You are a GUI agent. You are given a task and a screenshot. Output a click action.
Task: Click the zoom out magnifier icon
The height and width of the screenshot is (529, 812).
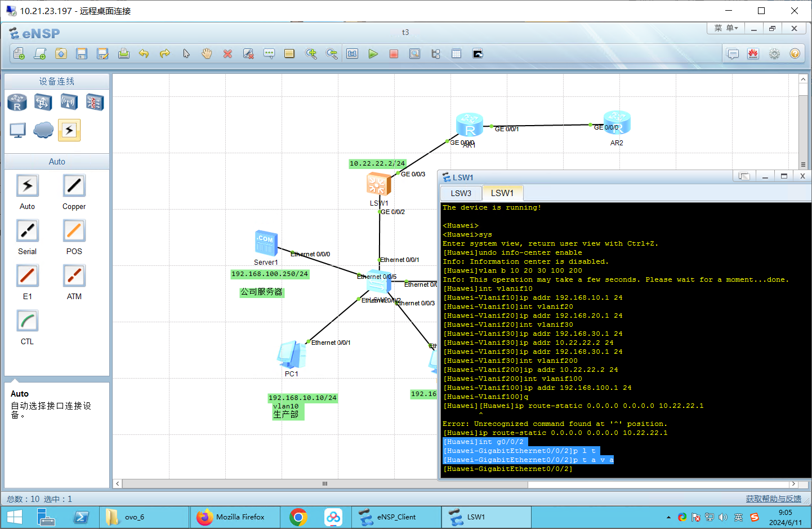click(332, 54)
